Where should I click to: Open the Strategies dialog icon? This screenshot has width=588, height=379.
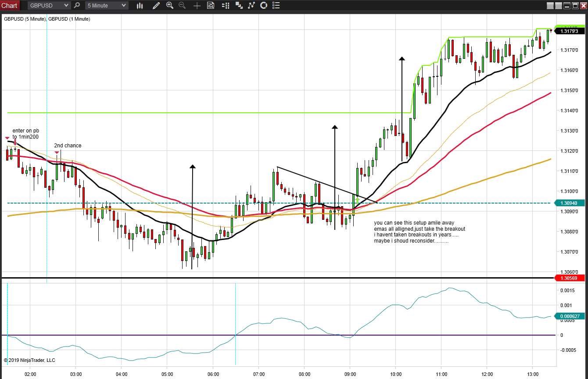(264, 6)
